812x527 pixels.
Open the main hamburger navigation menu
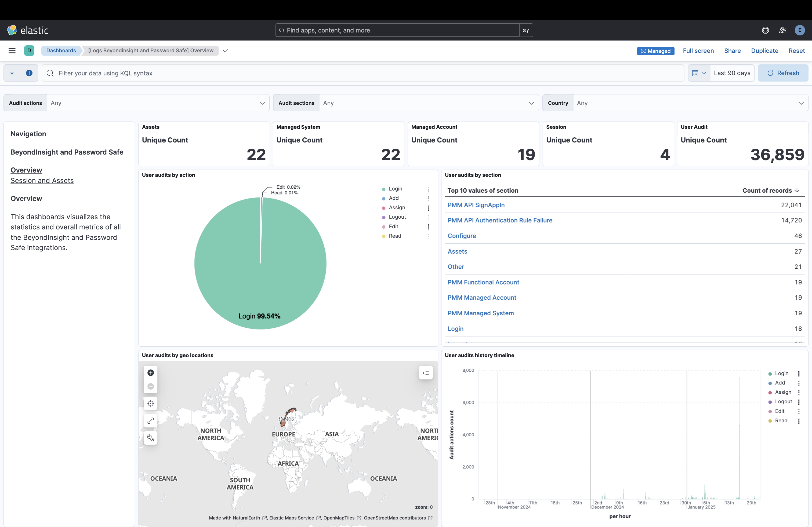[12, 50]
